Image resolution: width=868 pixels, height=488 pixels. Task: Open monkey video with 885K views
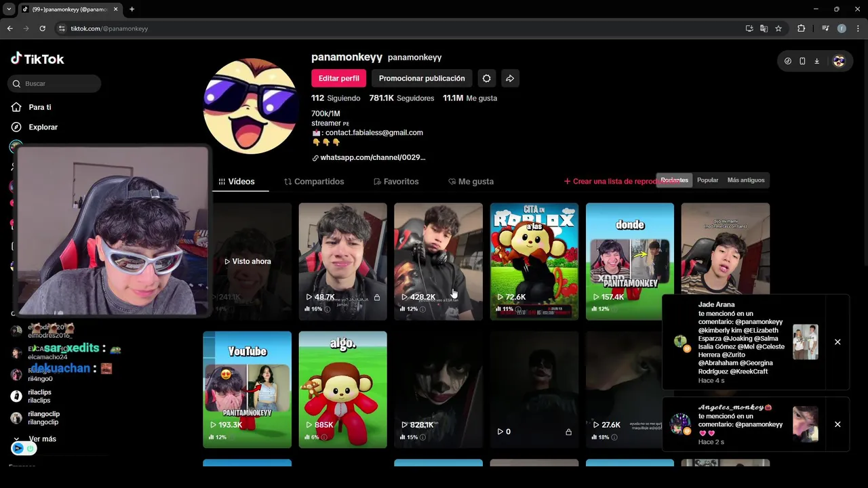pos(342,389)
